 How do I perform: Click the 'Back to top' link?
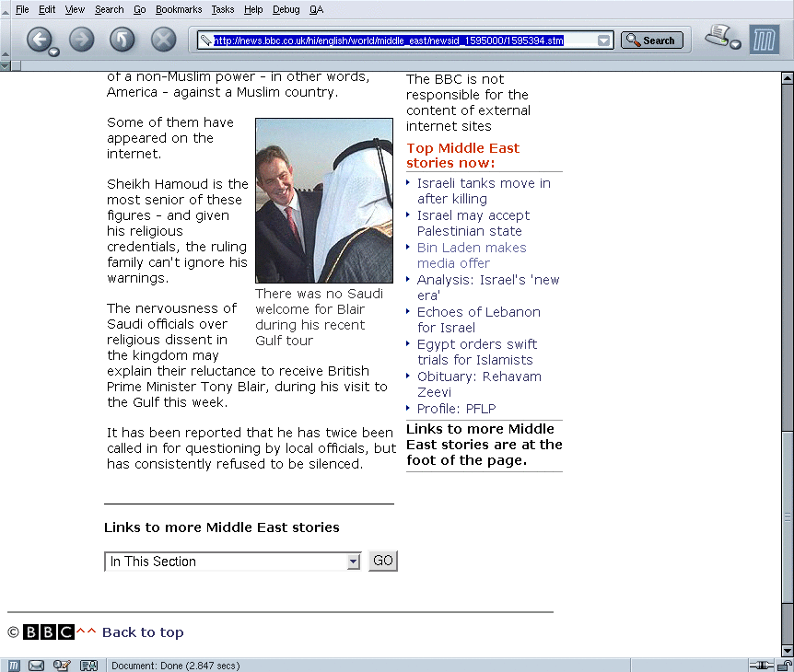click(143, 632)
